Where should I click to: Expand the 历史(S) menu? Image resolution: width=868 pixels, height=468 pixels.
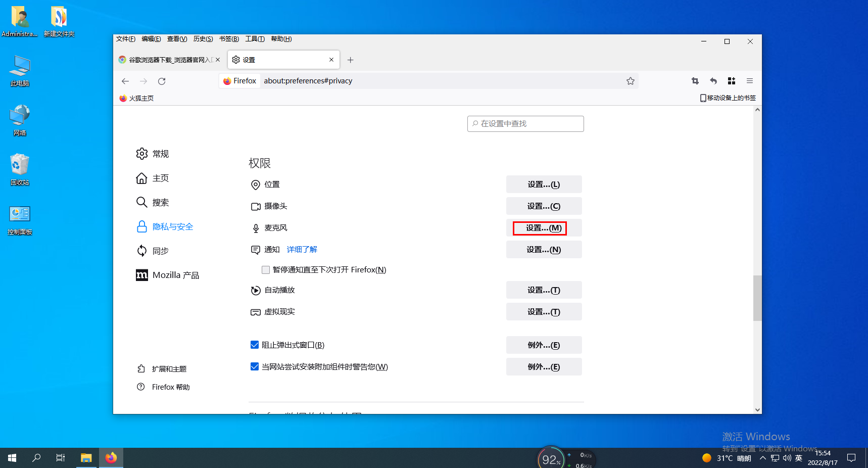(x=203, y=38)
